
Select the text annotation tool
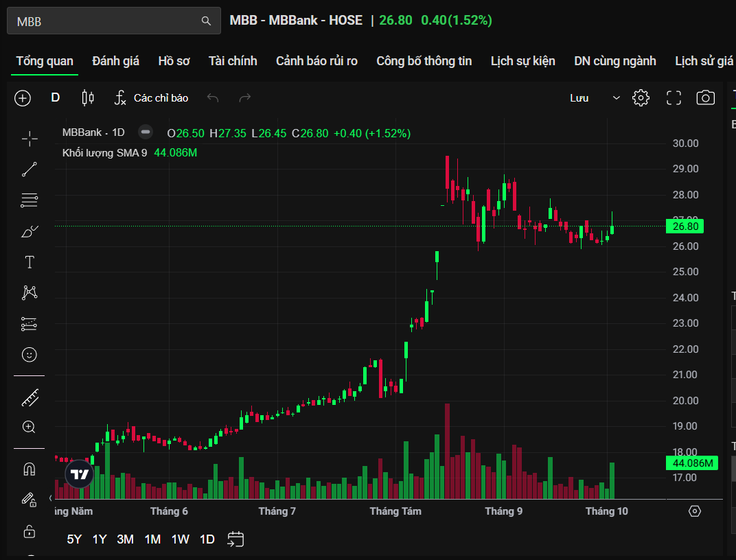pyautogui.click(x=30, y=262)
